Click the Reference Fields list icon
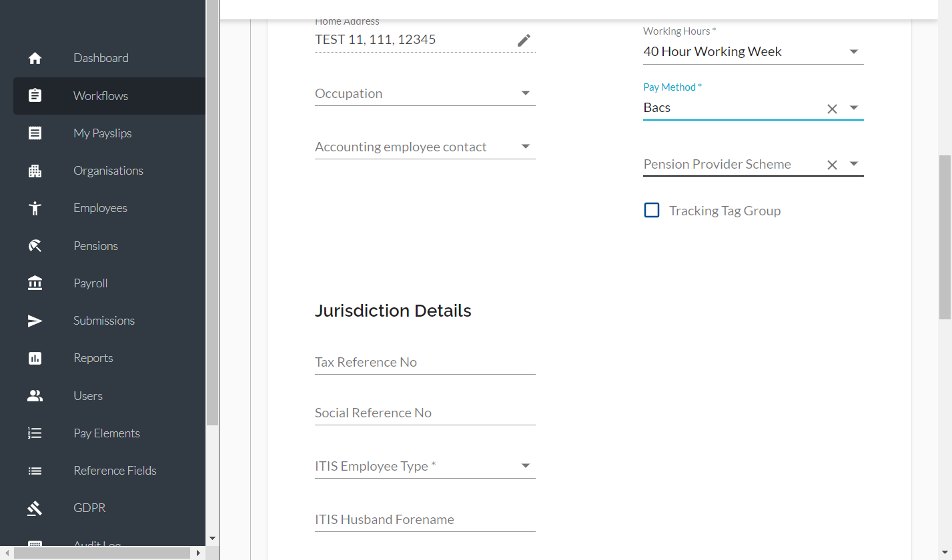The height and width of the screenshot is (560, 952). 35,471
